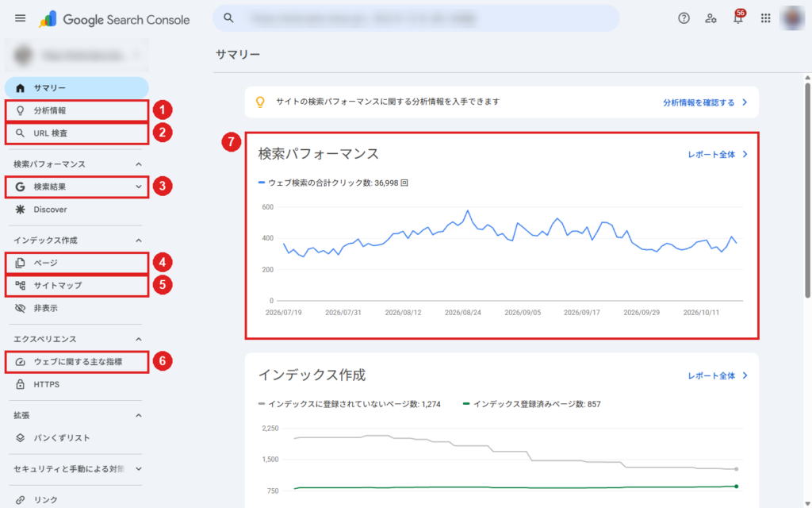The height and width of the screenshot is (508, 812).
Task: Click インデックス登録済みページ数 legend
Action: (531, 404)
